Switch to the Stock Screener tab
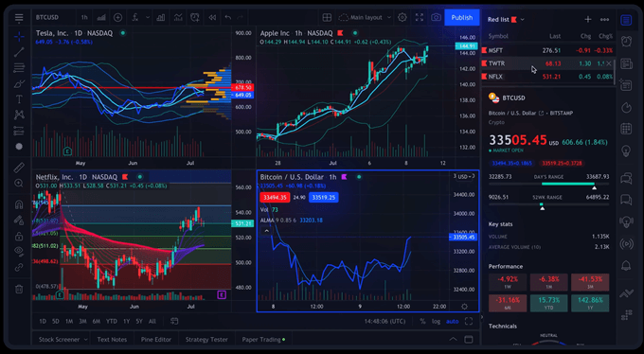 pos(59,340)
